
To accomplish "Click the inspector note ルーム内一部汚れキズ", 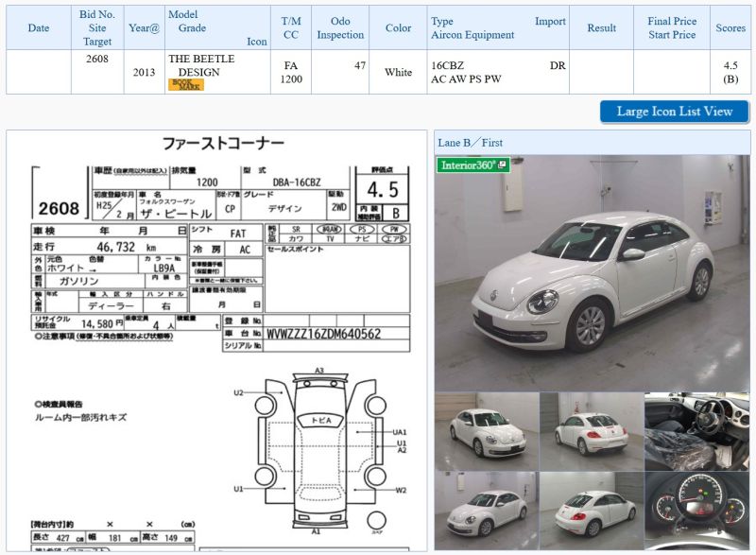I will click(x=81, y=418).
